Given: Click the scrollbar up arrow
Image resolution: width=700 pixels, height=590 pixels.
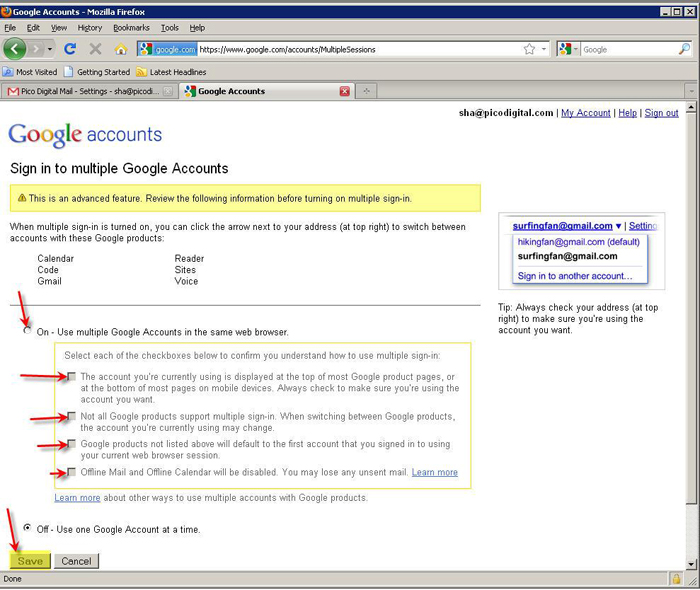Looking at the screenshot, I should coord(691,107).
